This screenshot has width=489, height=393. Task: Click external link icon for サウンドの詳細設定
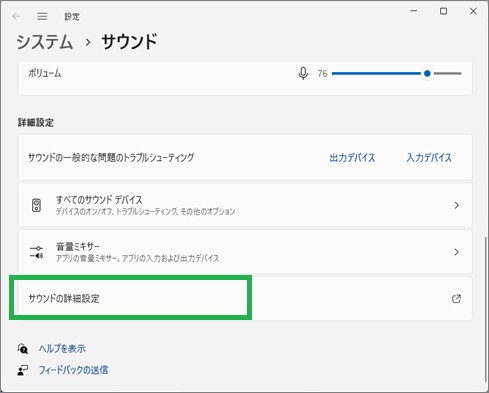point(456,299)
